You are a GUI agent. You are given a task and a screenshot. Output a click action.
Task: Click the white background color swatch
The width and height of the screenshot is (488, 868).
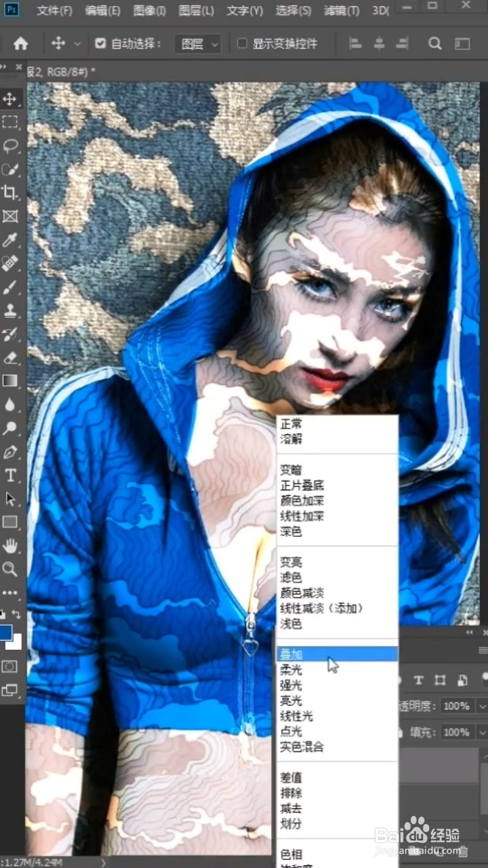point(15,642)
